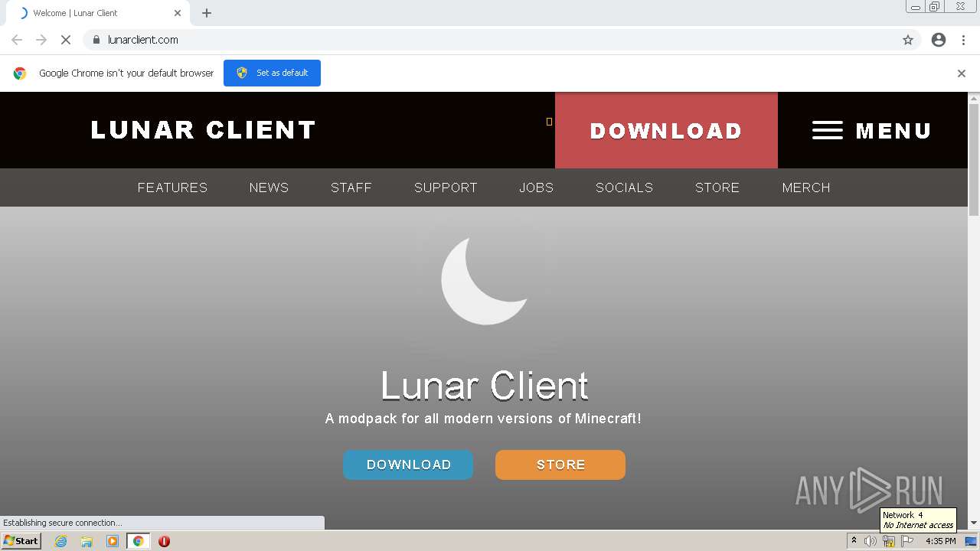Select the Welcome | Lunar Client tab
The width and height of the screenshot is (980, 551).
[98, 13]
